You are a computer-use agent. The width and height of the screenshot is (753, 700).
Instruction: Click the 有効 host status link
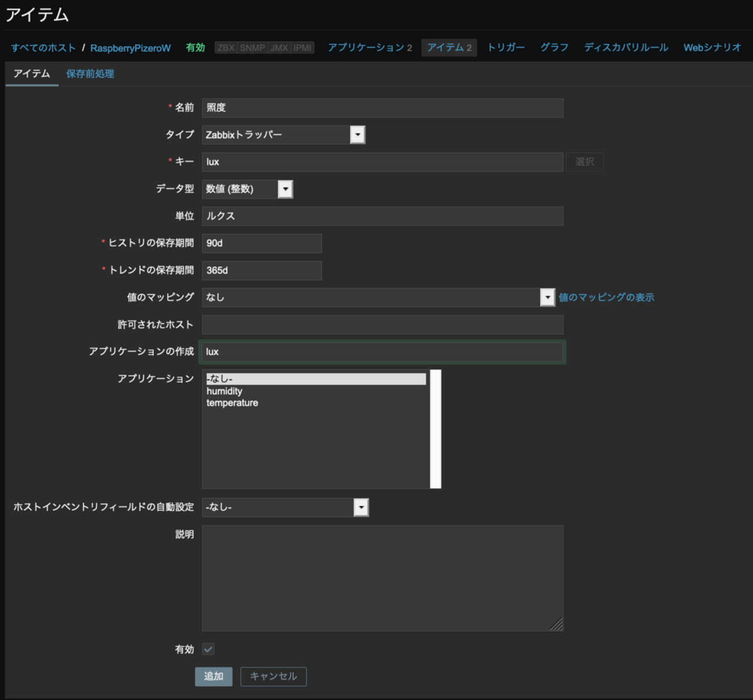[195, 47]
